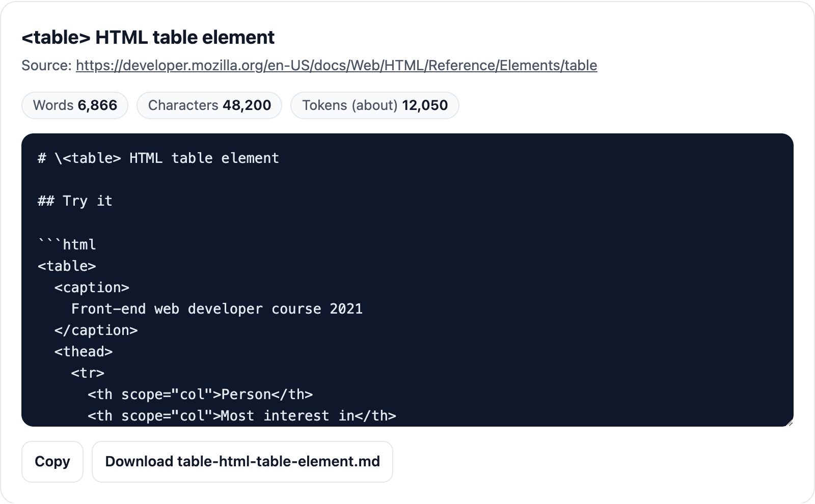Click the '## Try it' line
Viewport: 815px width, 504px height.
tap(75, 201)
